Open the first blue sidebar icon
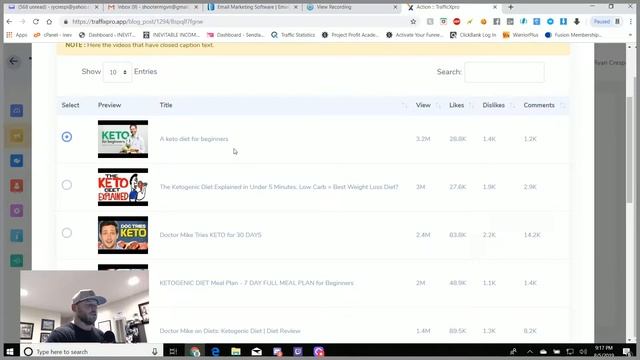Viewport: 640px width, 360px height. click(17, 111)
